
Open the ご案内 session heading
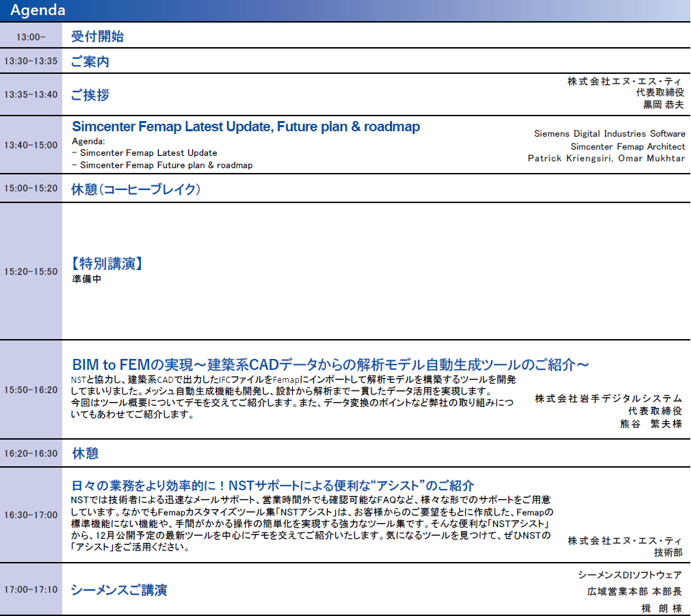tap(90, 62)
